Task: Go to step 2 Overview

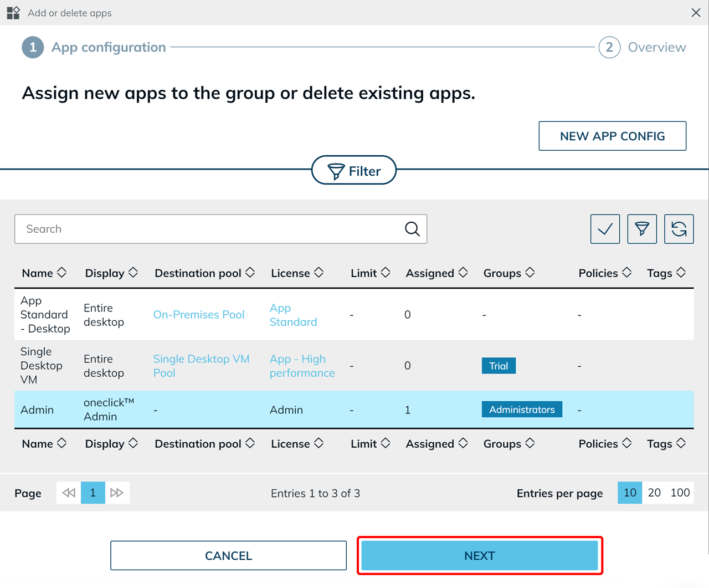Action: tap(643, 47)
